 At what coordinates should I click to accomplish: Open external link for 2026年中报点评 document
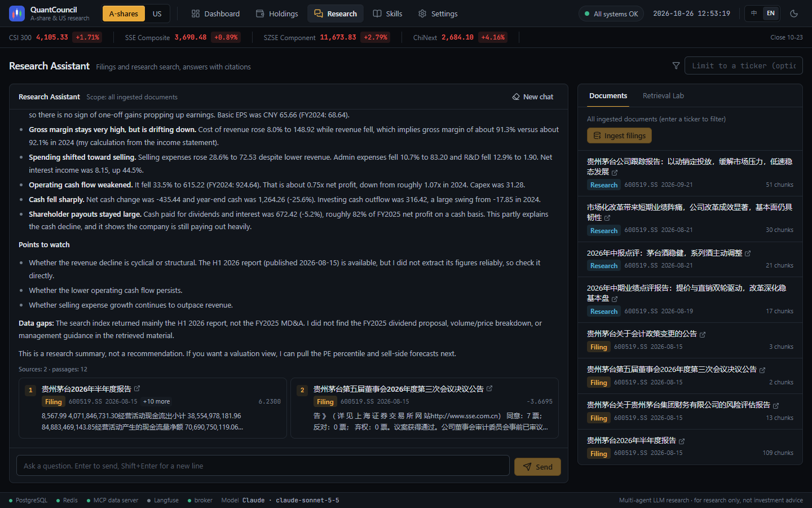point(748,253)
